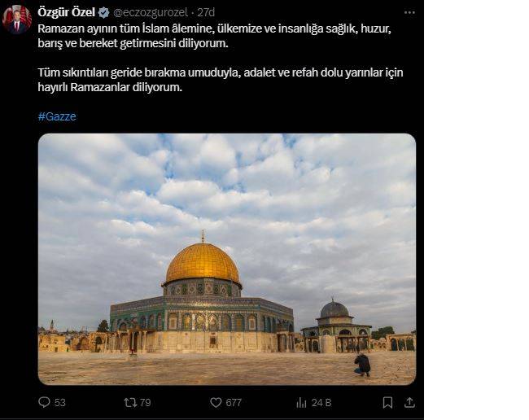Click the #Gazze hashtag
The width and height of the screenshot is (529, 420).
pyautogui.click(x=57, y=116)
